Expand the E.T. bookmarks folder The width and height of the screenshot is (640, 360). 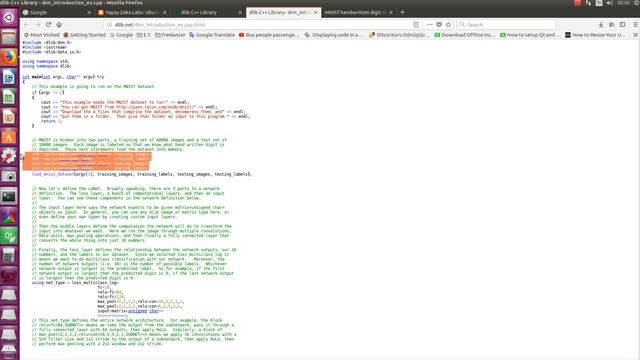click(x=144, y=35)
